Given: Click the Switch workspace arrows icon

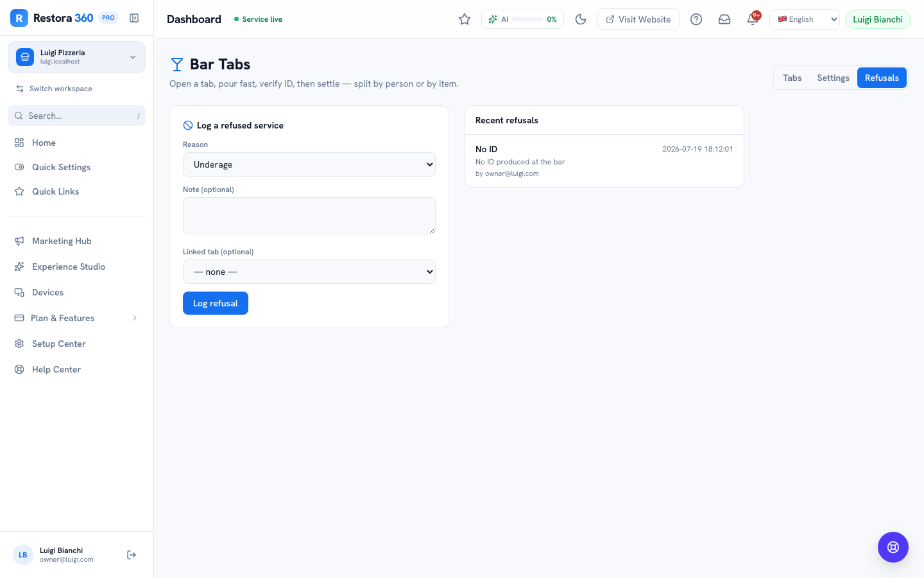Looking at the screenshot, I should pyautogui.click(x=20, y=89).
